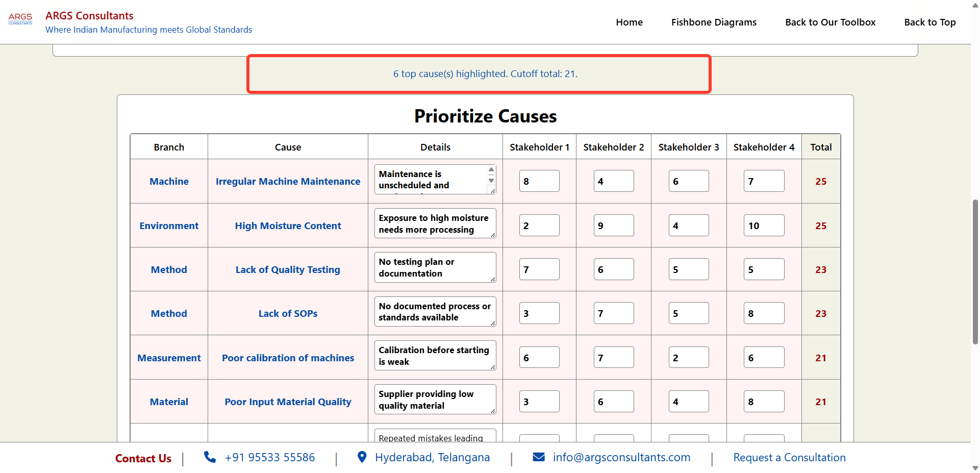This screenshot has height=473, width=980.
Task: Click the Machine branch cell
Action: pos(169,181)
